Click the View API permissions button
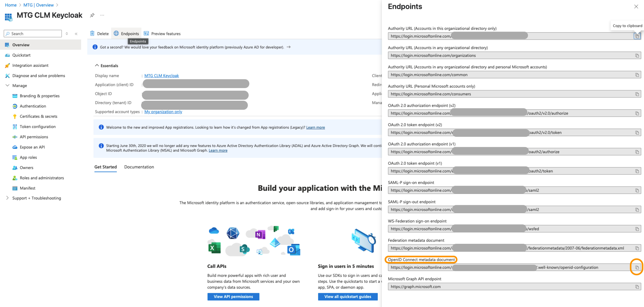The width and height of the screenshot is (644, 307). tap(233, 296)
